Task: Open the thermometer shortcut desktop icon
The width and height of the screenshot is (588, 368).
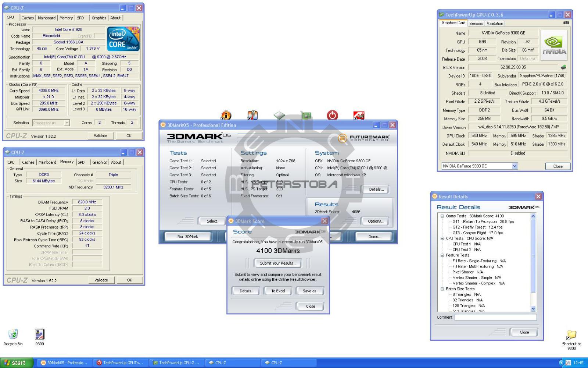Action: tap(252, 116)
